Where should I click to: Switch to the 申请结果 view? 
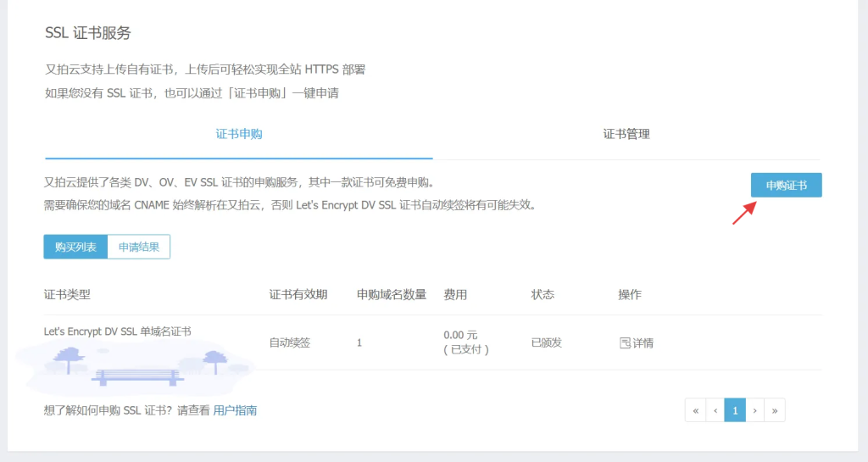[x=139, y=247]
